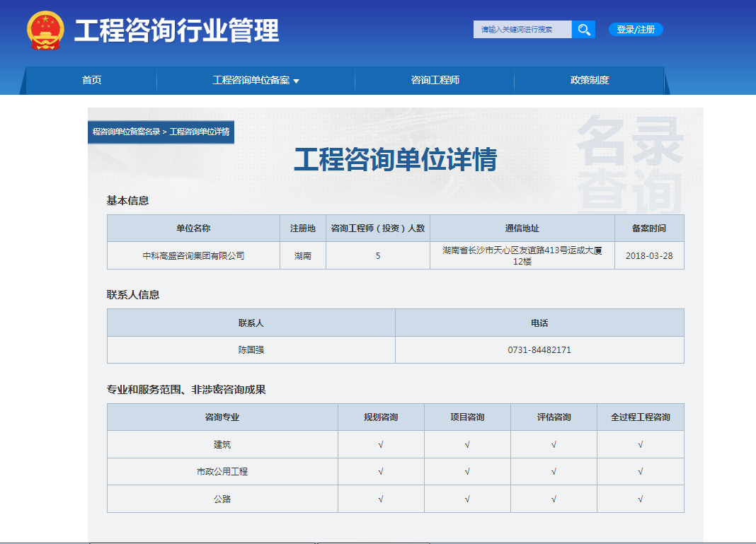Click the 市政公用工程 row's 全过程工程咨询 check mark
The height and width of the screenshot is (544, 756).
[641, 472]
